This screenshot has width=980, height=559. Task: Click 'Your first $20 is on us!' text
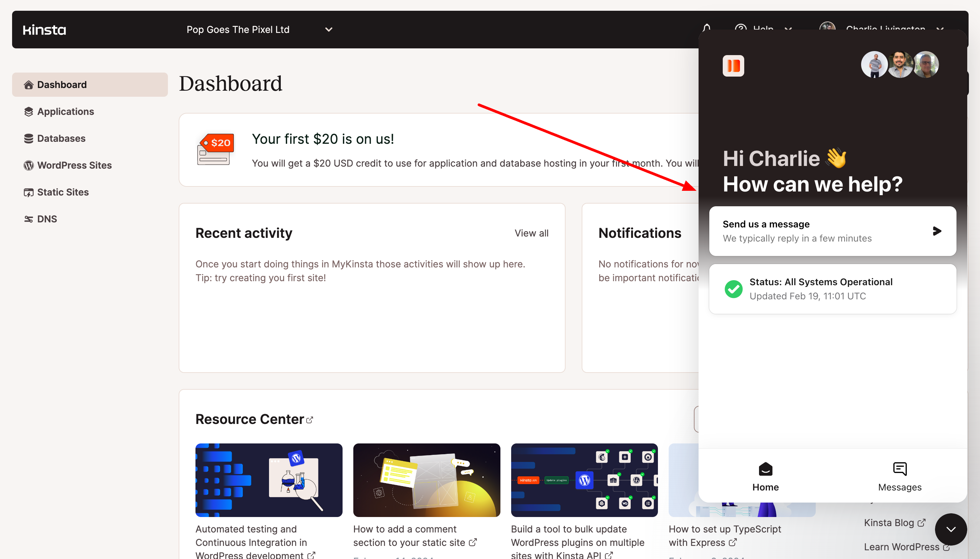[x=323, y=139]
